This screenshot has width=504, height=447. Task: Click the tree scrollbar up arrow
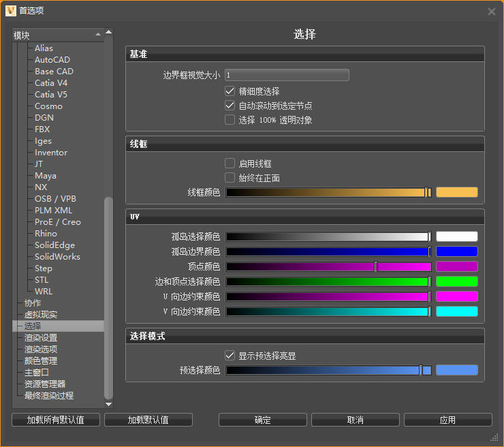click(x=109, y=32)
